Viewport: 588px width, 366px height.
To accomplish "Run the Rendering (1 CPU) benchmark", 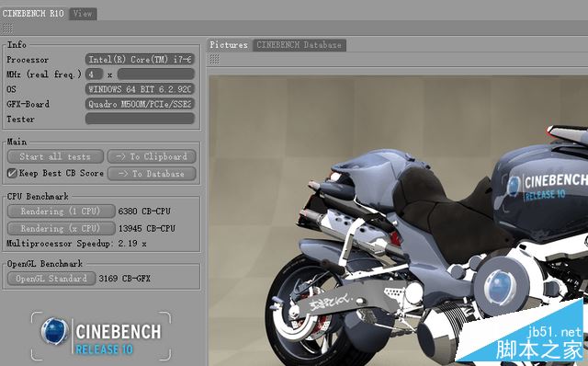I will [x=62, y=211].
